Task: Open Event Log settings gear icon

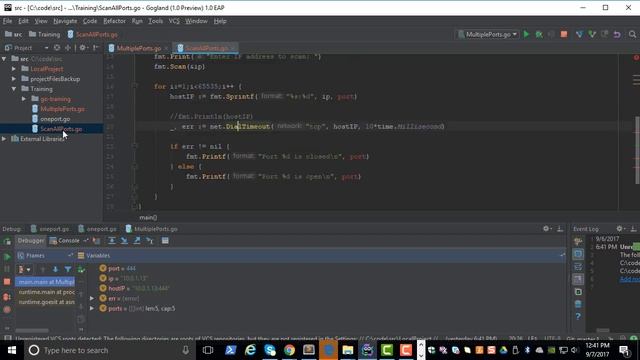Action: (620, 229)
